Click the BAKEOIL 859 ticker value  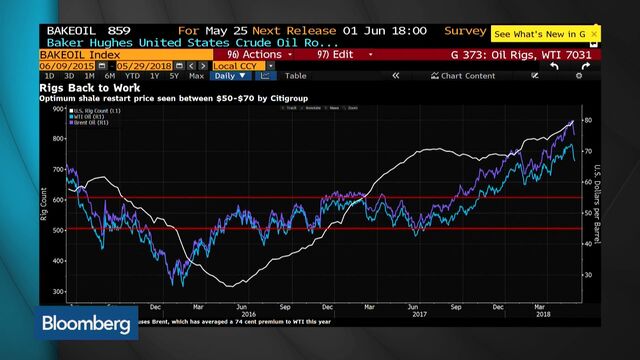[89, 31]
